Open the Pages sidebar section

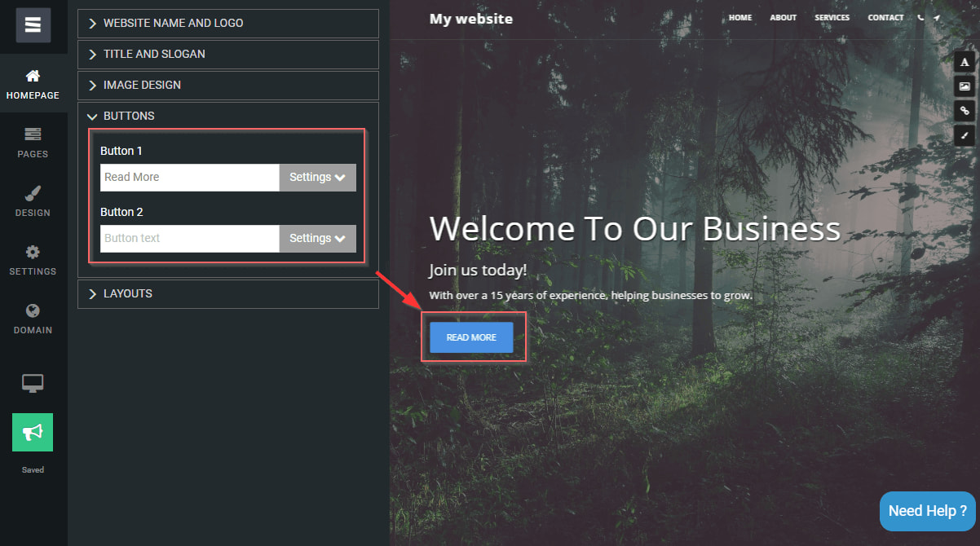(x=33, y=143)
